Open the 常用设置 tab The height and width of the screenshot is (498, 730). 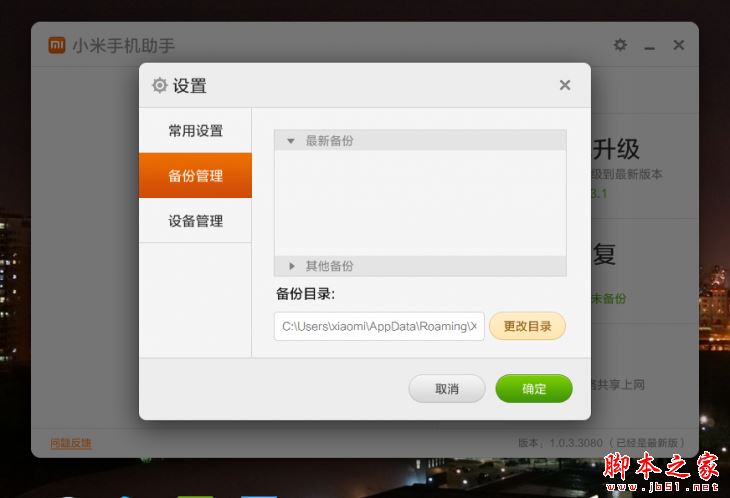point(196,131)
